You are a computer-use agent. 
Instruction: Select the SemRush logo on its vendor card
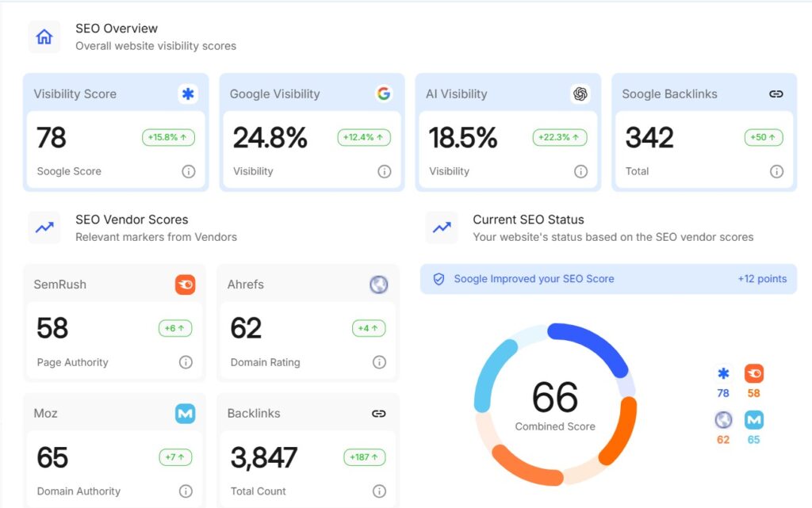coord(184,284)
